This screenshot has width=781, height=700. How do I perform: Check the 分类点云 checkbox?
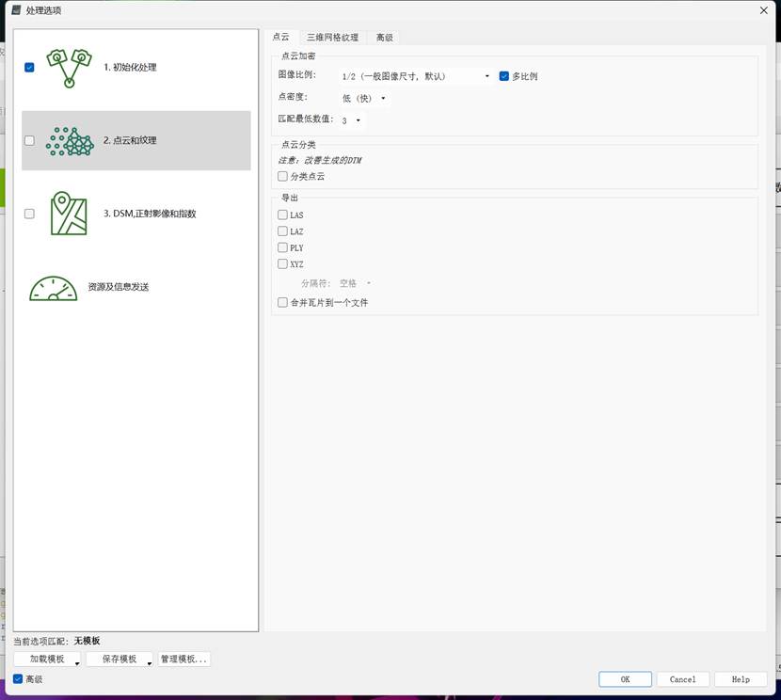(x=282, y=176)
